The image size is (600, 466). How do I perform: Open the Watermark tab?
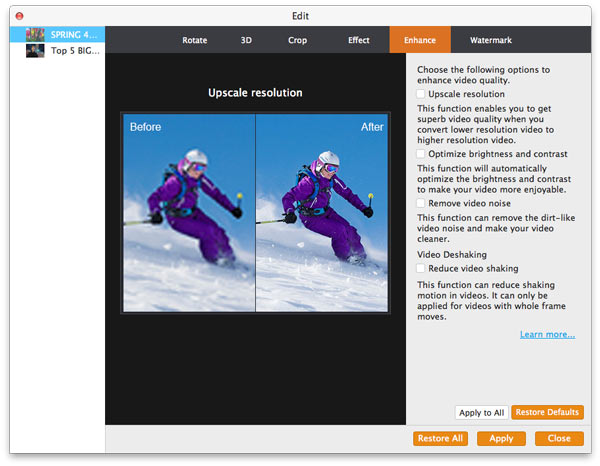(x=491, y=40)
